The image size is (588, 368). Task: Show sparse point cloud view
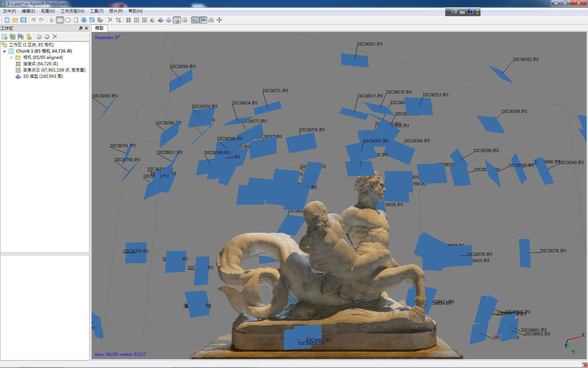[x=128, y=20]
